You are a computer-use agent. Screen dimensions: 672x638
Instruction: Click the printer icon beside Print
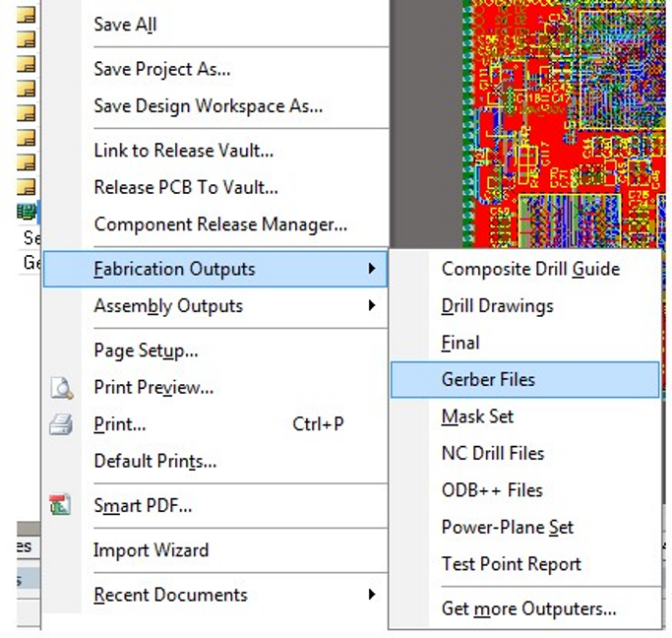click(62, 425)
